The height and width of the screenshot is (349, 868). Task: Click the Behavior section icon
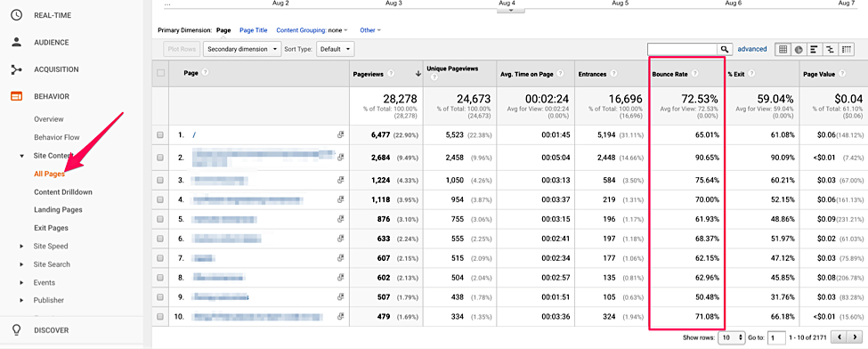[17, 96]
